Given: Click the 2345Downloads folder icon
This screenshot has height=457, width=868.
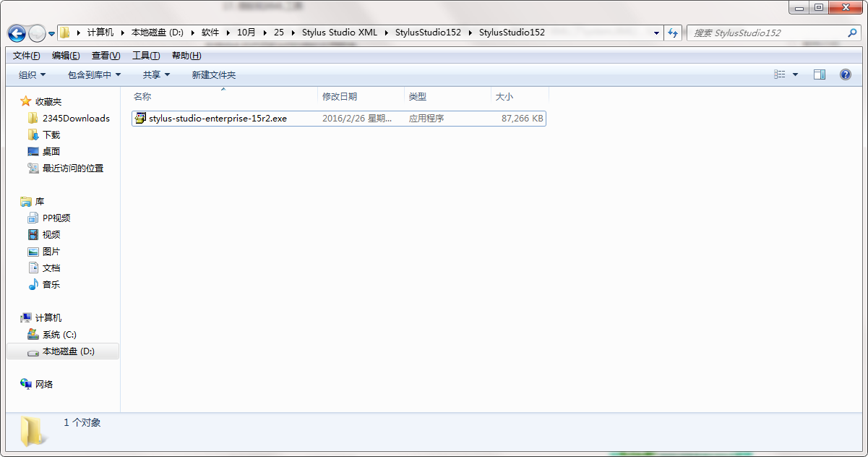Looking at the screenshot, I should (x=33, y=118).
